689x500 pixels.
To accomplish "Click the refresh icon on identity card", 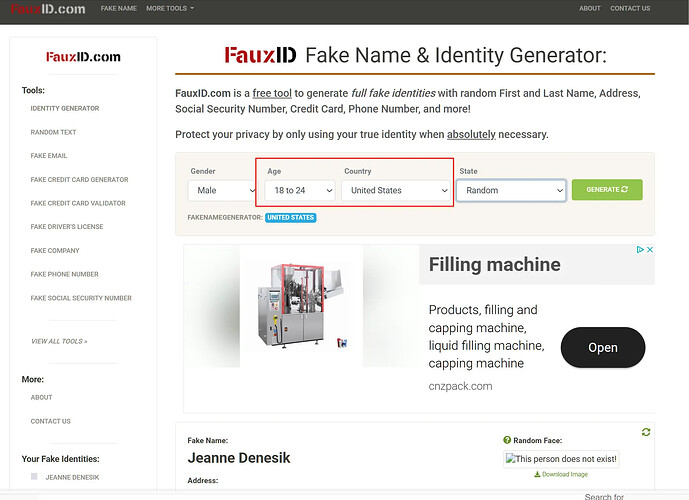I will click(x=645, y=432).
